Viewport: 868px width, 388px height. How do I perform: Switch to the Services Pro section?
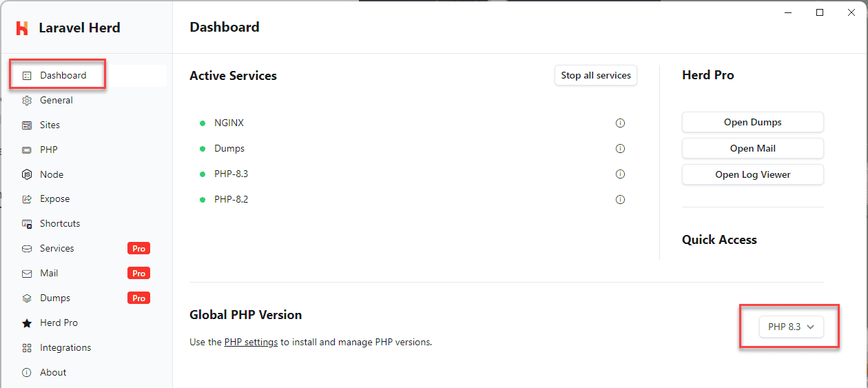[56, 249]
